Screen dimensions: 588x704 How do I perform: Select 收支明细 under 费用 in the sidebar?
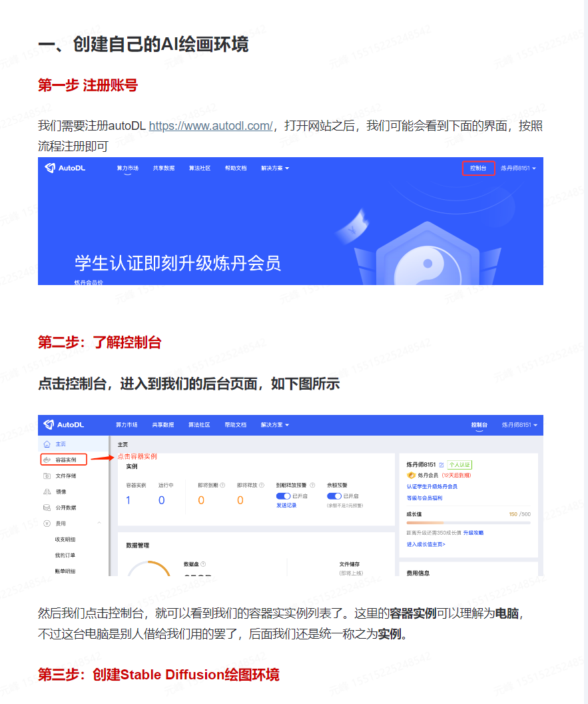tap(65, 539)
